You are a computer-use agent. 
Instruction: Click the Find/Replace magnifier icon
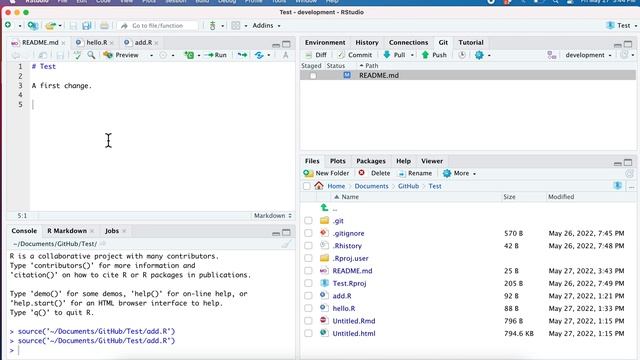(x=91, y=55)
